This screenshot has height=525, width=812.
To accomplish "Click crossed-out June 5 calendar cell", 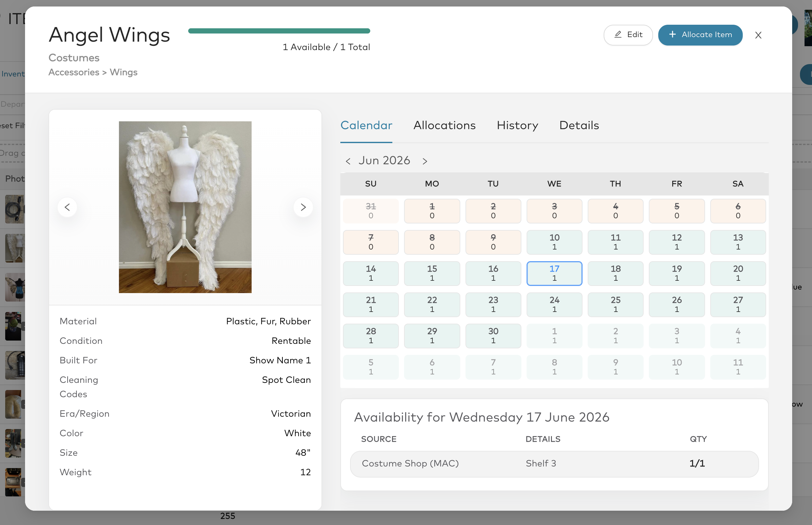I will pyautogui.click(x=676, y=211).
